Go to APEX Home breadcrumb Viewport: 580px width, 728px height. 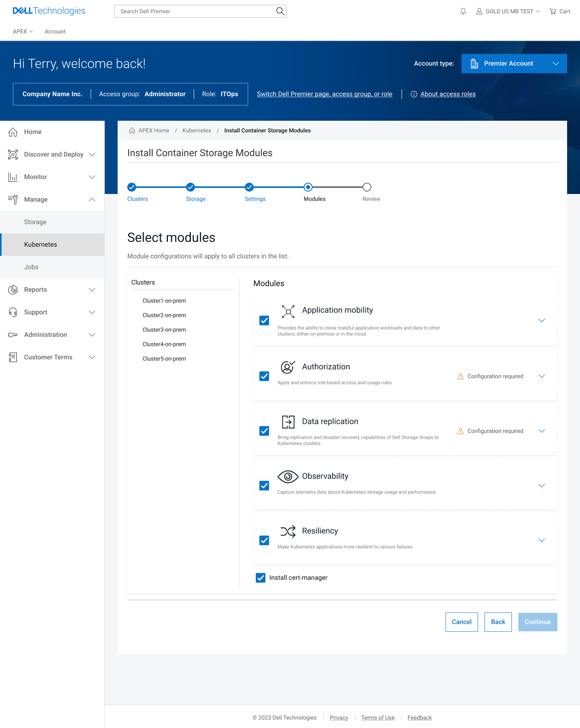click(154, 130)
